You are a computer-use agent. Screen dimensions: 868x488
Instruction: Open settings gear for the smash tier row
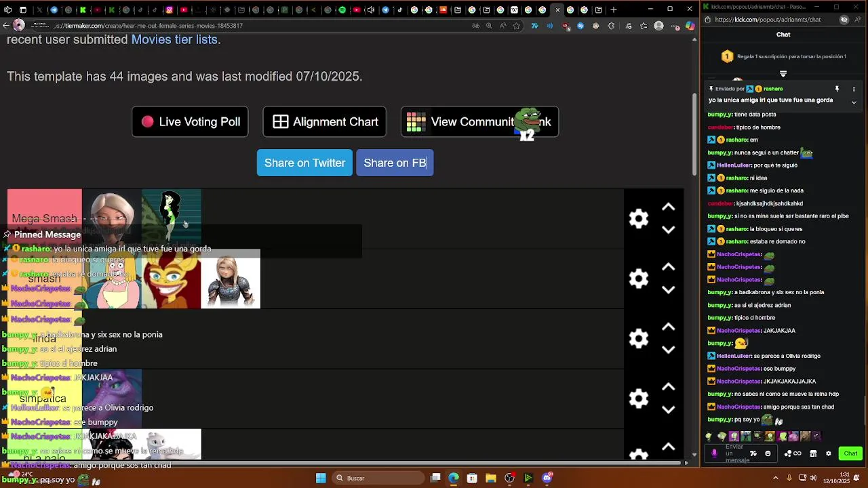point(639,279)
